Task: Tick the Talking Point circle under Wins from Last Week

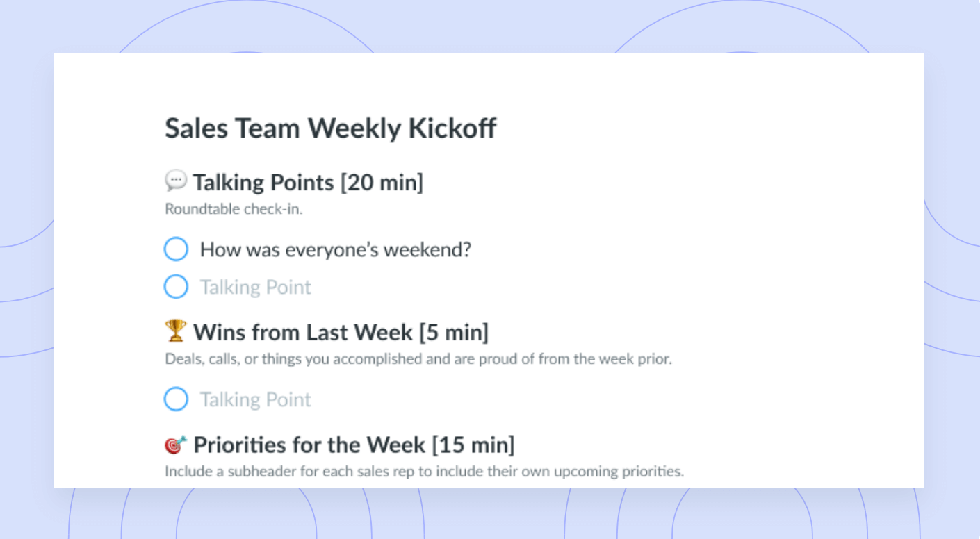Action: [x=176, y=399]
